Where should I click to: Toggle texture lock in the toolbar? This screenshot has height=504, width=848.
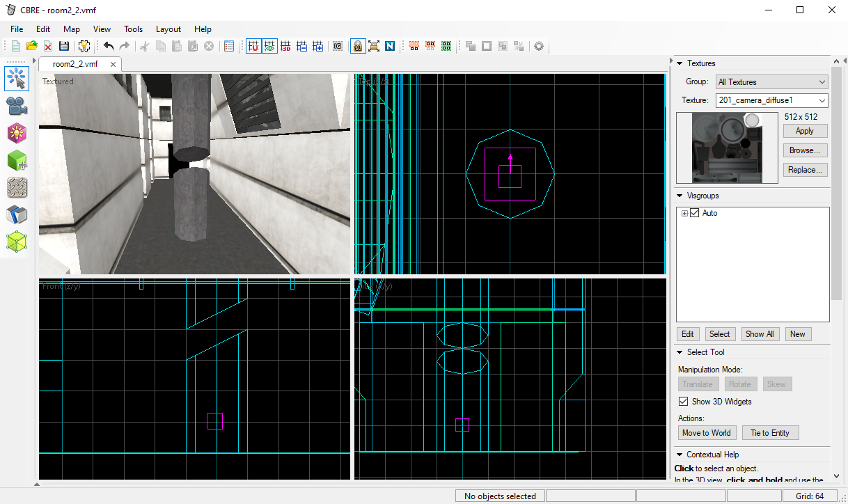tap(357, 46)
